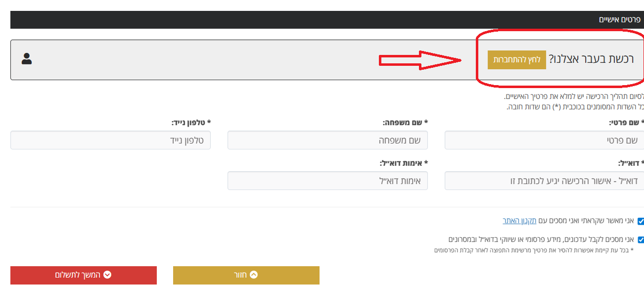Click the gold חזור back button
Screen dimensions: 644x286
coord(246,275)
